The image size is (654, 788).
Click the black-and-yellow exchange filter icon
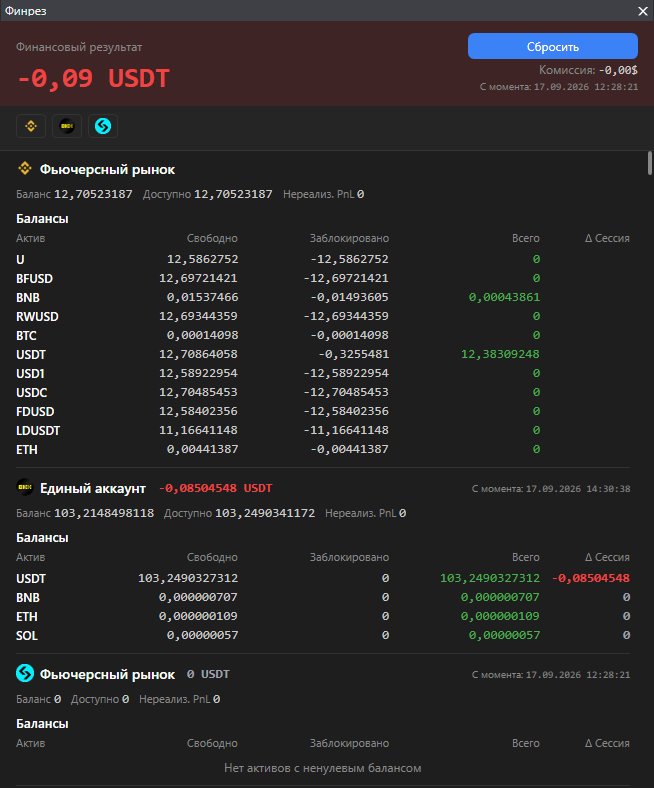pos(67,126)
